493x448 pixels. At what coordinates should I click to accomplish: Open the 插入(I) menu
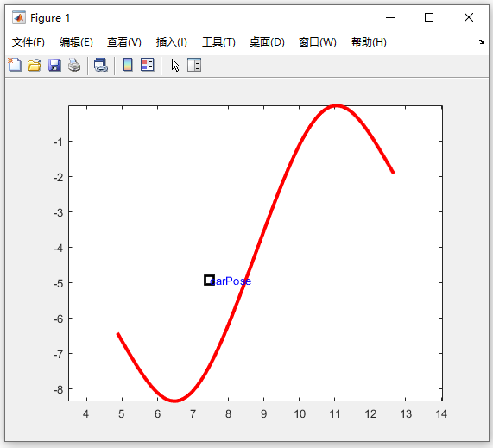[172, 42]
